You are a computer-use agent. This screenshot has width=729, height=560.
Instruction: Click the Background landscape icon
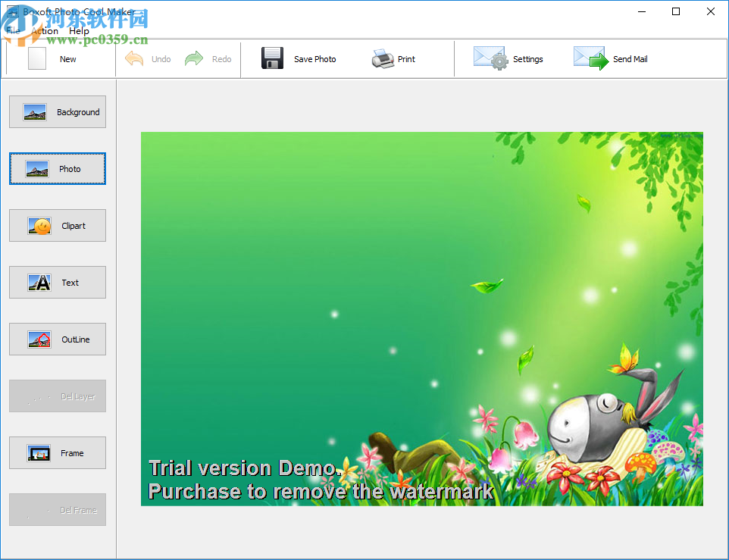[x=35, y=112]
